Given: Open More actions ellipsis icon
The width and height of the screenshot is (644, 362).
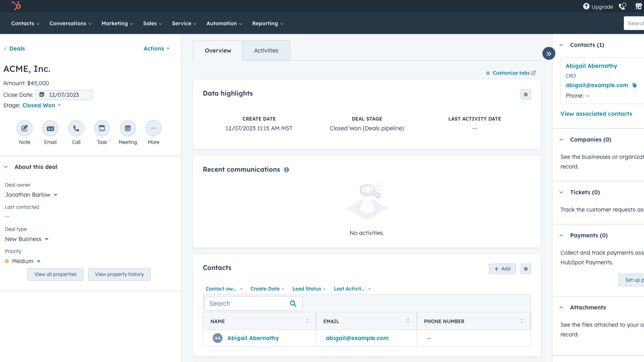Looking at the screenshot, I should 154,128.
